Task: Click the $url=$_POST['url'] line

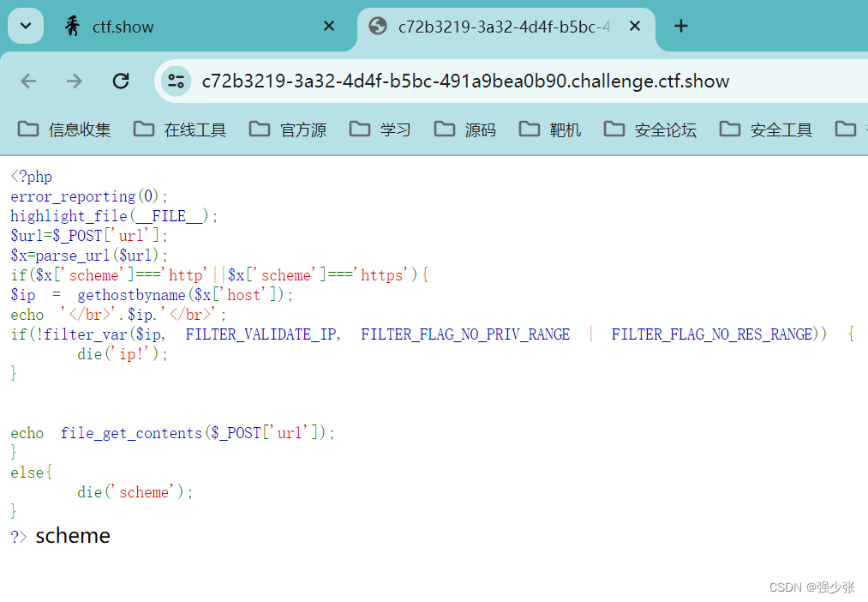Action: [x=89, y=236]
